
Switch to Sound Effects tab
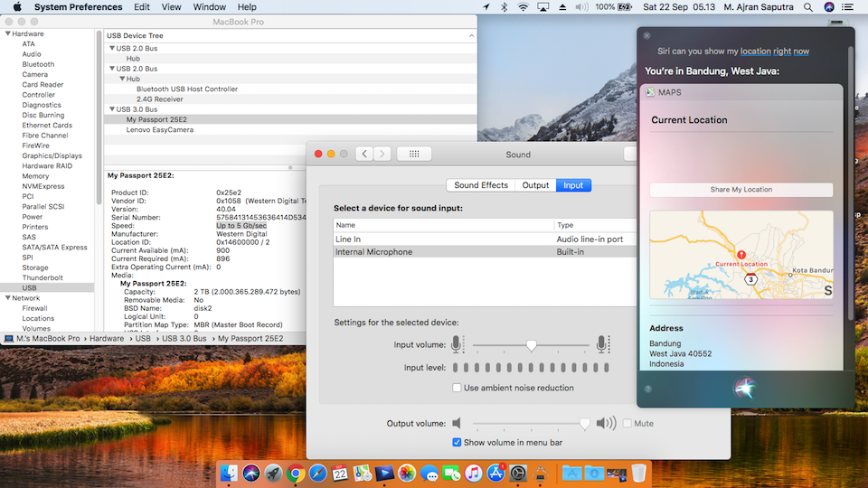click(x=481, y=185)
